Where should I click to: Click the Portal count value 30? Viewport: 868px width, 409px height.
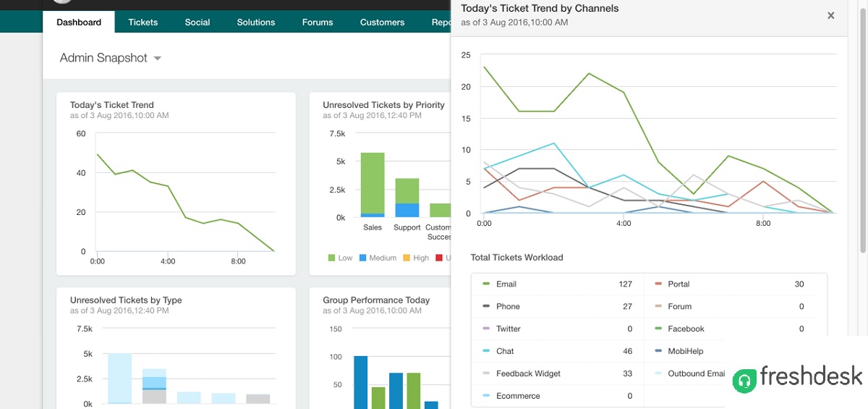click(799, 284)
